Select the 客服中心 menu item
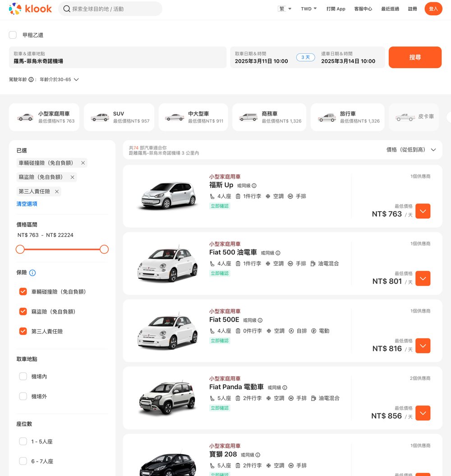Image resolution: width=451 pixels, height=476 pixels. [x=363, y=9]
